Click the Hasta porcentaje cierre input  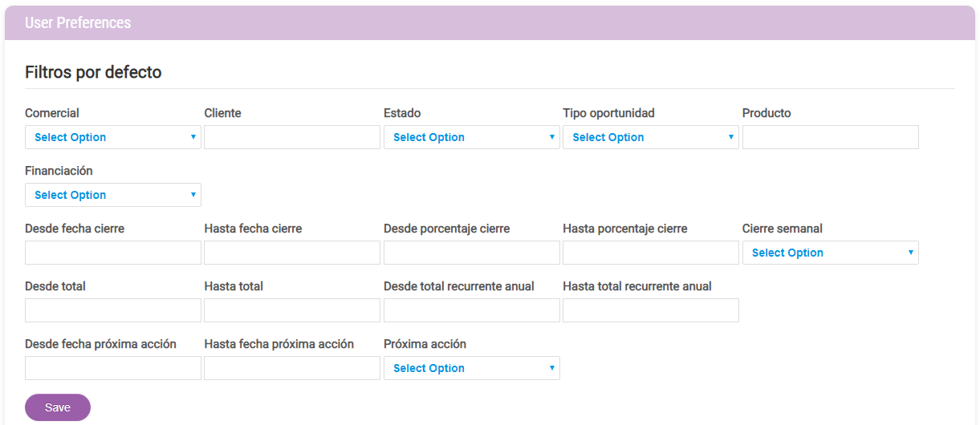pyautogui.click(x=651, y=253)
